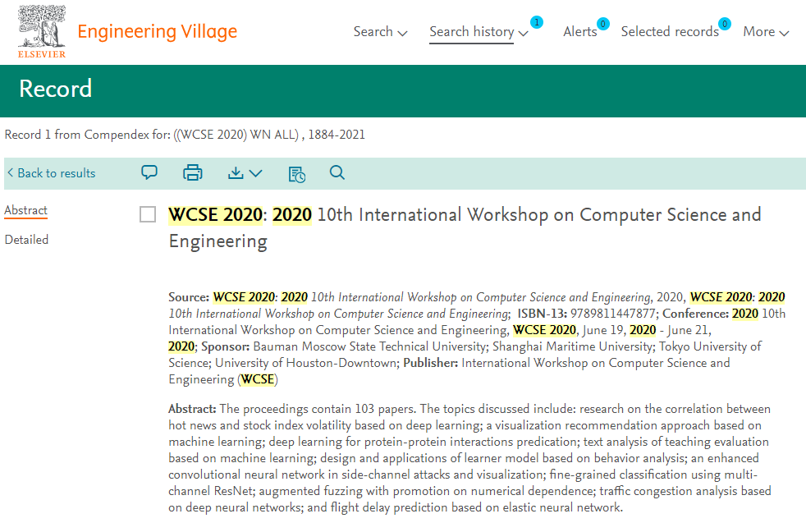Print this record using the printer icon

coord(192,172)
